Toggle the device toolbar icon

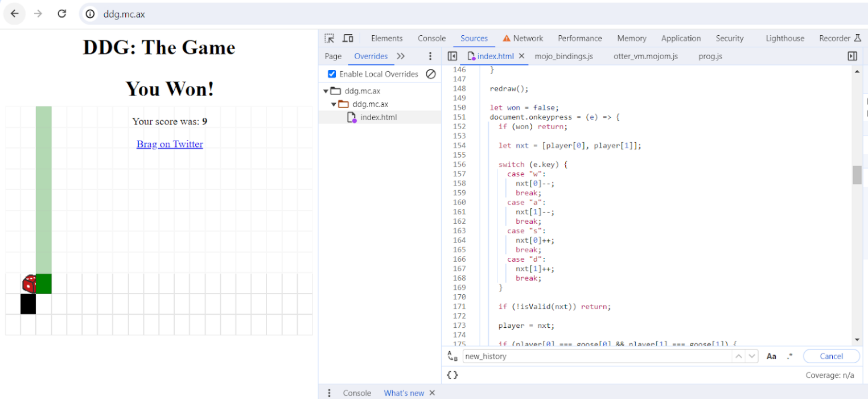click(x=348, y=38)
